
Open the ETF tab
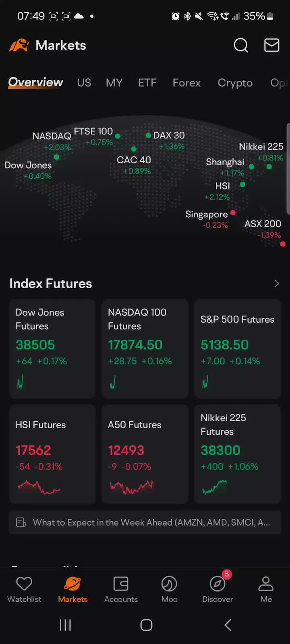point(147,83)
